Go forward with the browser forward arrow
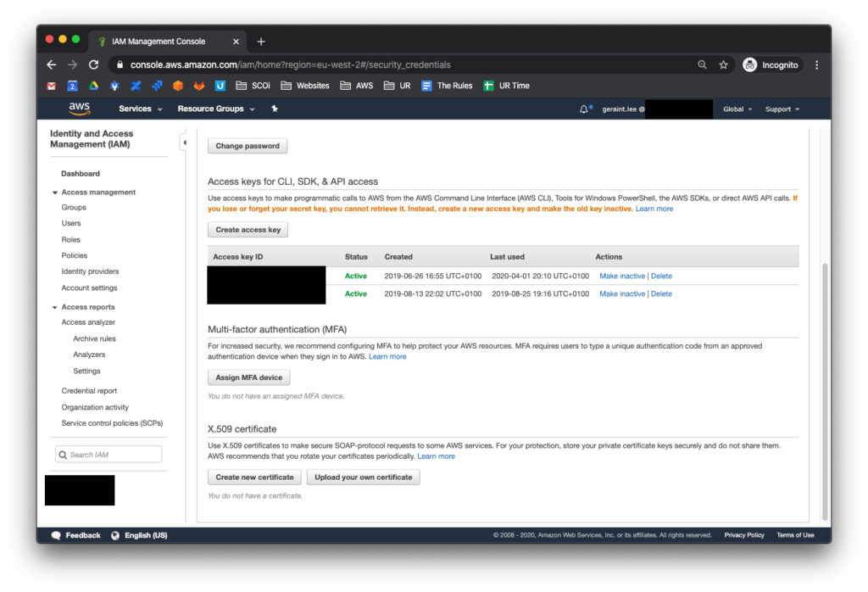Screen dimensions: 868x592 pyautogui.click(x=73, y=64)
